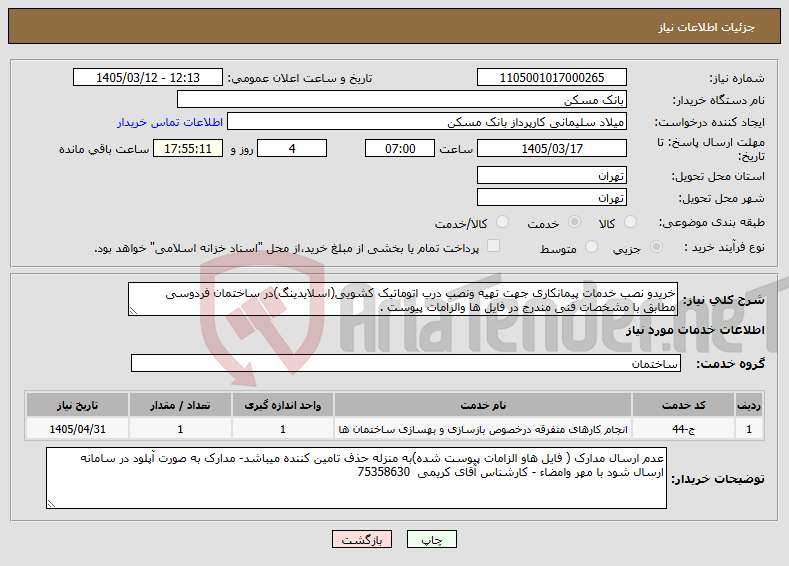
Task: Click the need date cell 1405/04/31
Action: 77,429
